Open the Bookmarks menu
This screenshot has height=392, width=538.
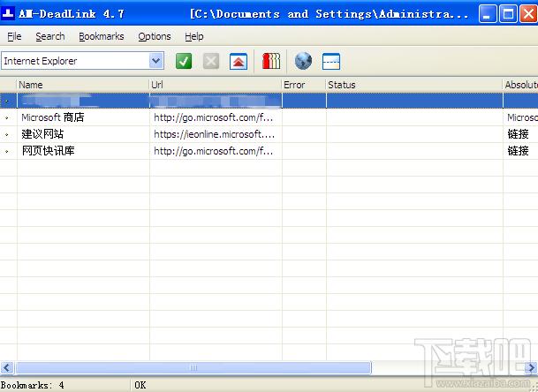[x=102, y=36]
